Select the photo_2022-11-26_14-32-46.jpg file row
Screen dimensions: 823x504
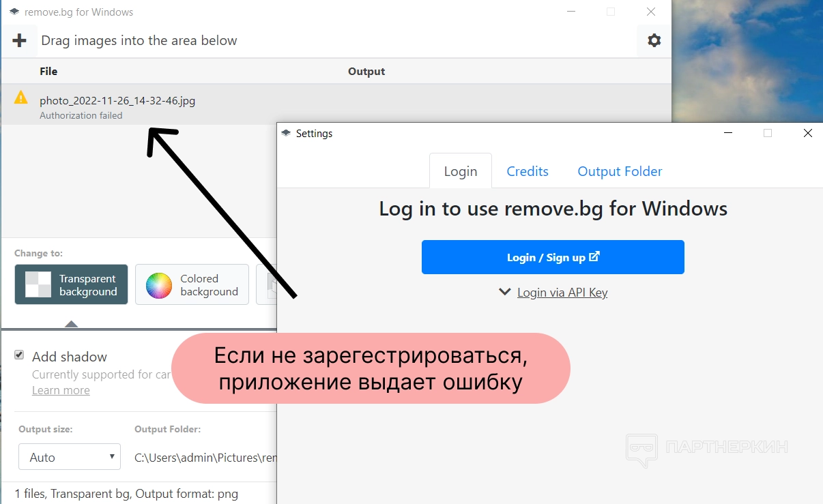click(336, 104)
